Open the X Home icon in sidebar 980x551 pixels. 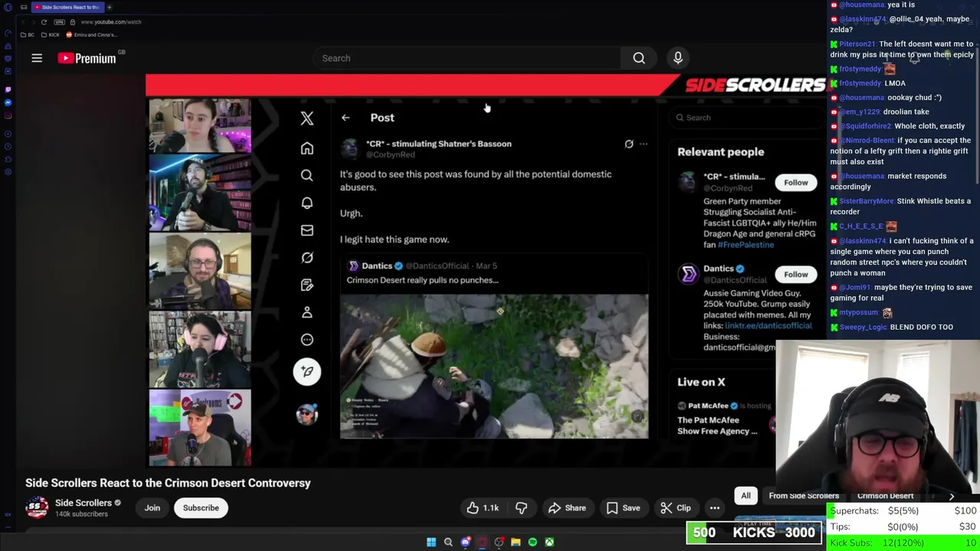[x=307, y=148]
